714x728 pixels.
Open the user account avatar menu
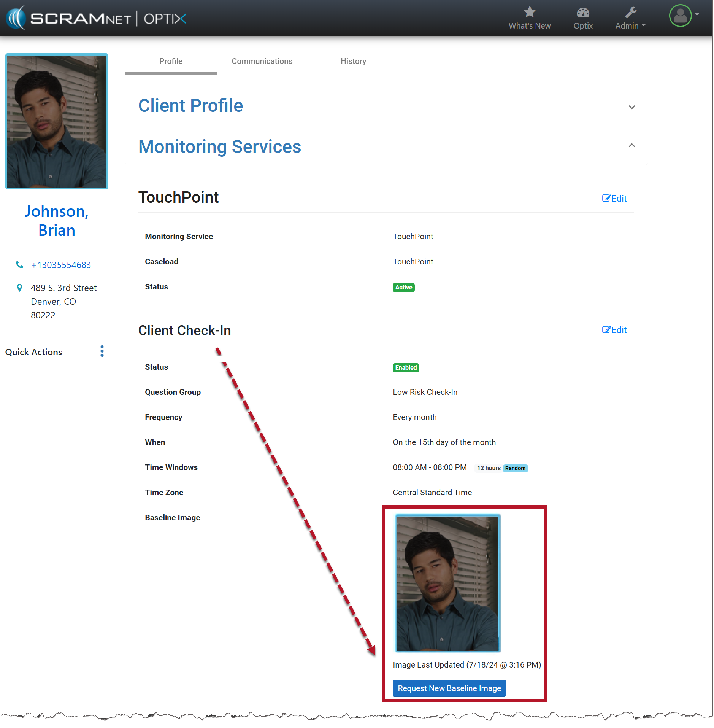point(680,16)
